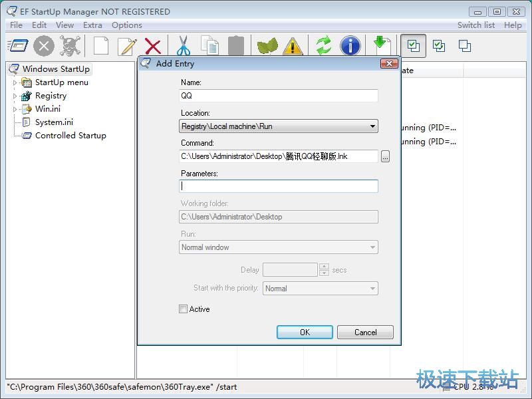Expand the Registry tree node
Image resolution: width=532 pixels, height=399 pixels.
click(x=15, y=96)
